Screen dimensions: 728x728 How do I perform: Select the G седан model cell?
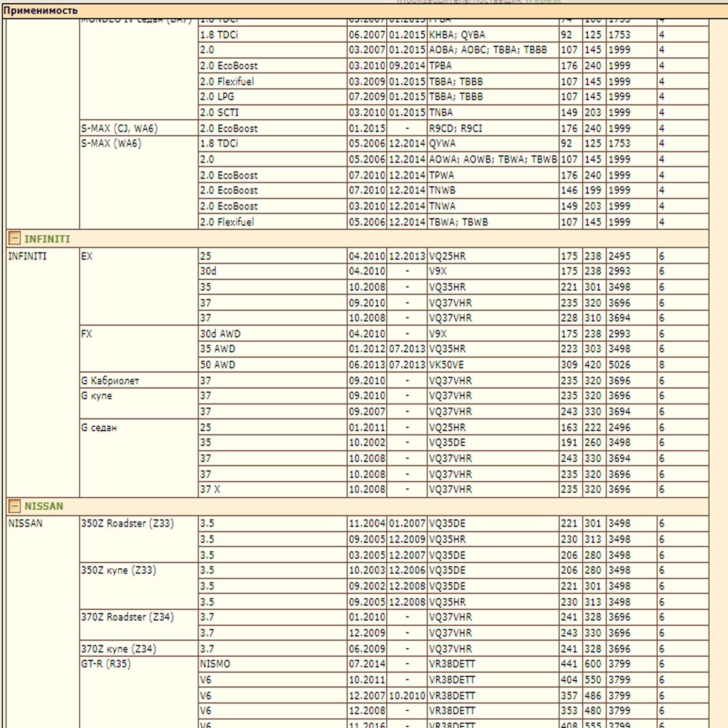tap(138, 458)
